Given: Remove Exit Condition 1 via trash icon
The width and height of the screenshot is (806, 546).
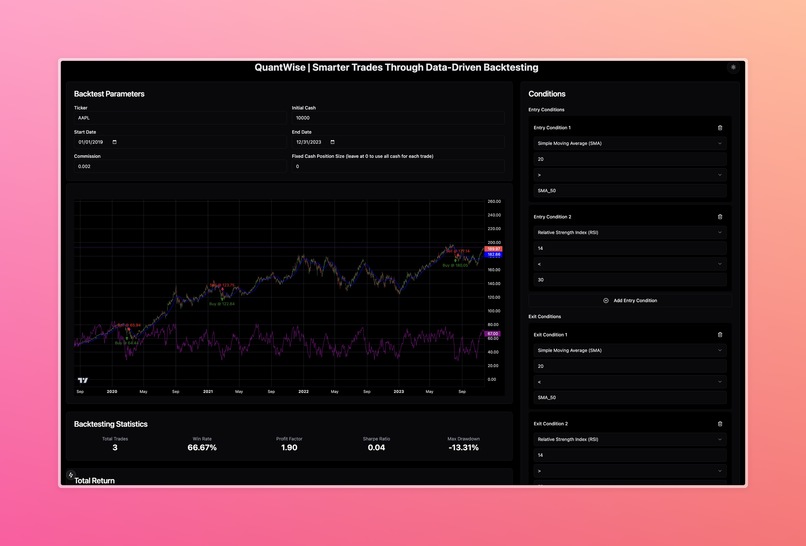Looking at the screenshot, I should pos(720,335).
